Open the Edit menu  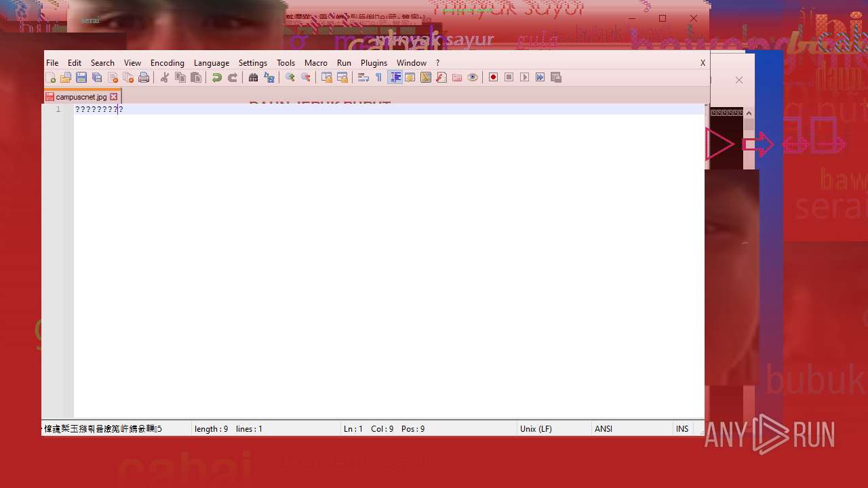pyautogui.click(x=75, y=62)
